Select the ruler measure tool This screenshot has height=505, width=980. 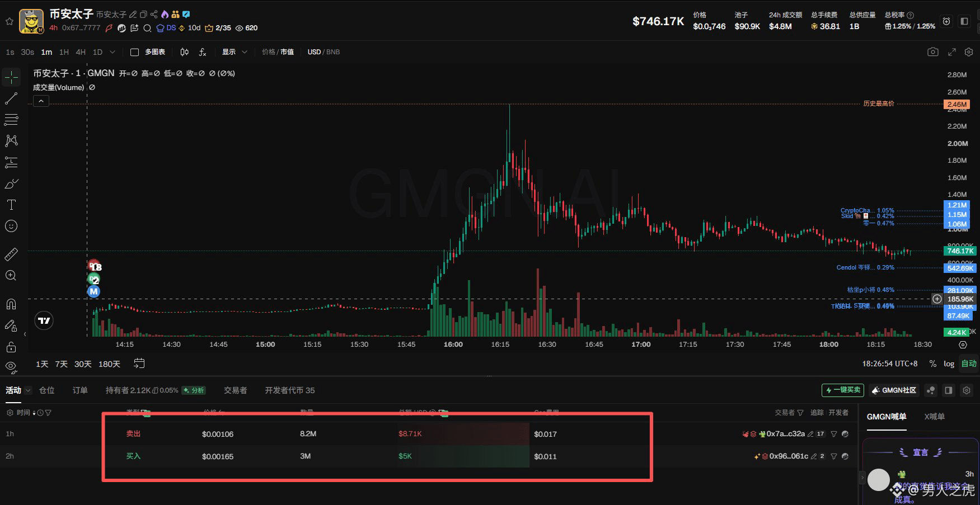(x=11, y=254)
